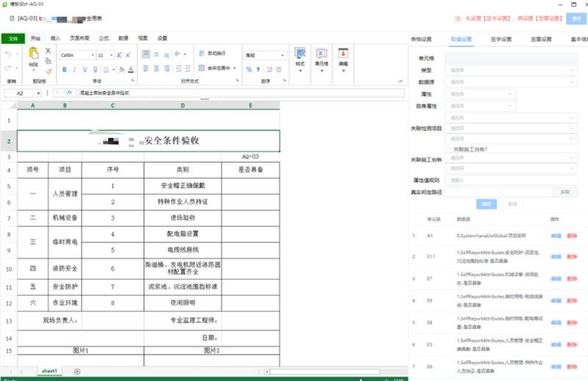Screen dimensions: 588x381
Task: Decrease font size with the small A icon
Action: coord(128,55)
